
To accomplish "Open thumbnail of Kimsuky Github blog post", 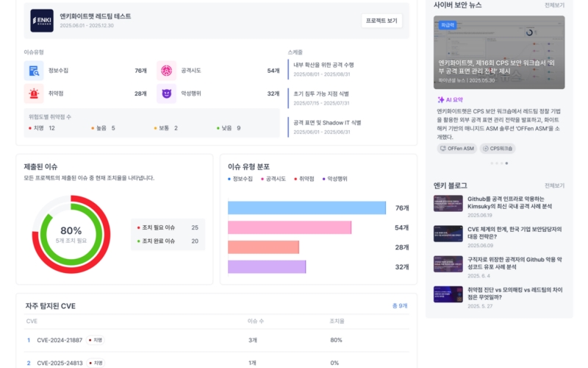I will (x=448, y=204).
